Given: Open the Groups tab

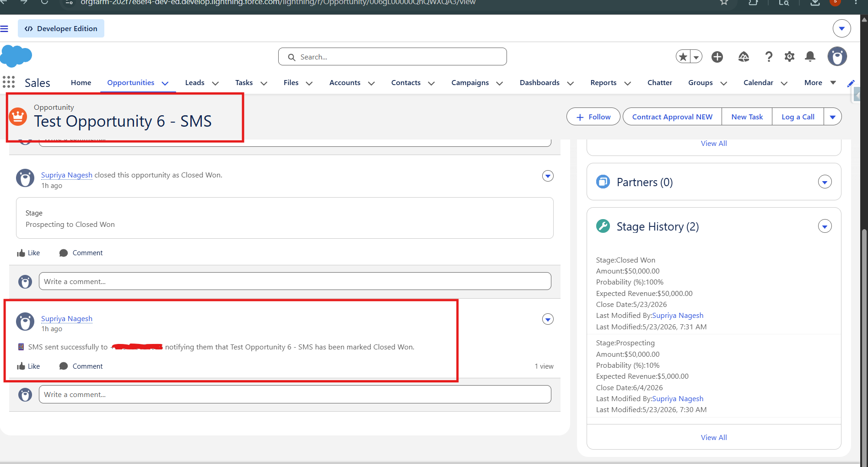Looking at the screenshot, I should tap(700, 83).
